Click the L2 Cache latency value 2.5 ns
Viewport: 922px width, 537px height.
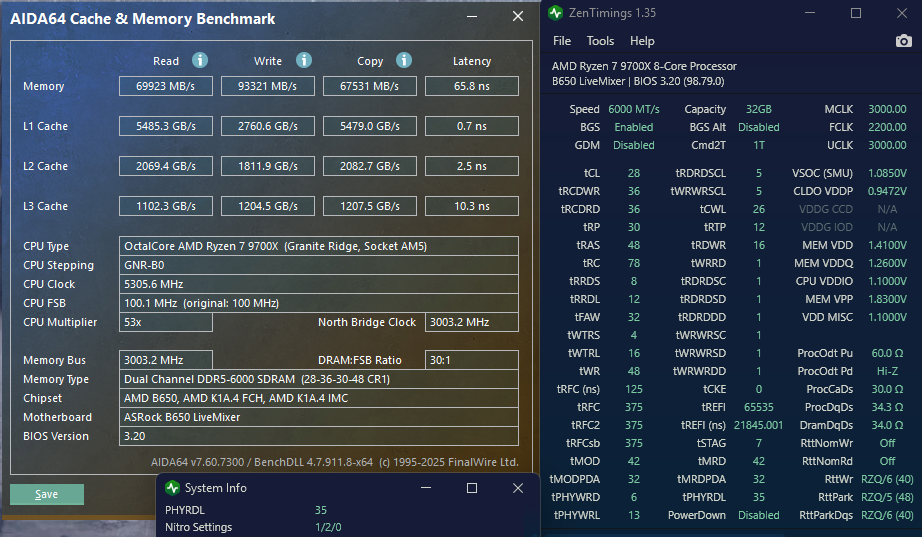point(472,166)
